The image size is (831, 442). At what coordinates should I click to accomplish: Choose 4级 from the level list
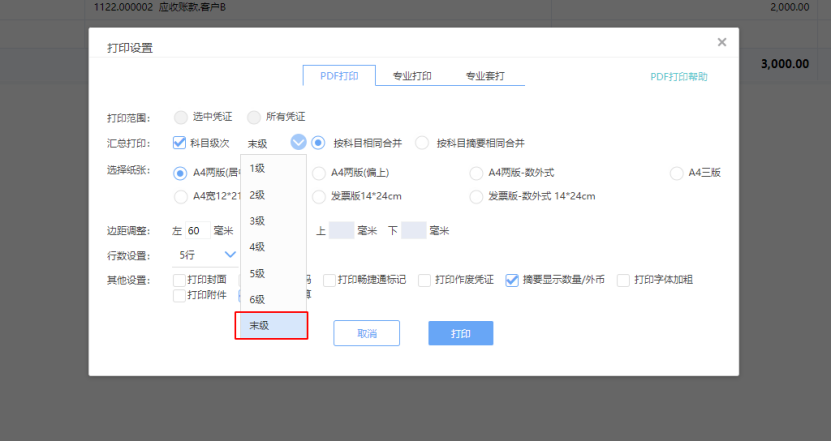pos(273,247)
